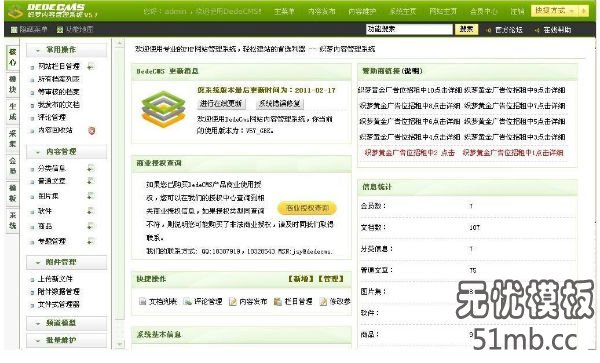600x363 pixels.
Task: Collapse the 常用操作 menu group
Action: point(66,50)
